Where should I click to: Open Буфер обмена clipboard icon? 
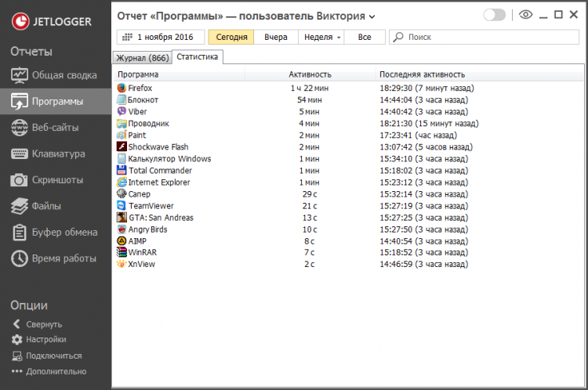pos(19,233)
